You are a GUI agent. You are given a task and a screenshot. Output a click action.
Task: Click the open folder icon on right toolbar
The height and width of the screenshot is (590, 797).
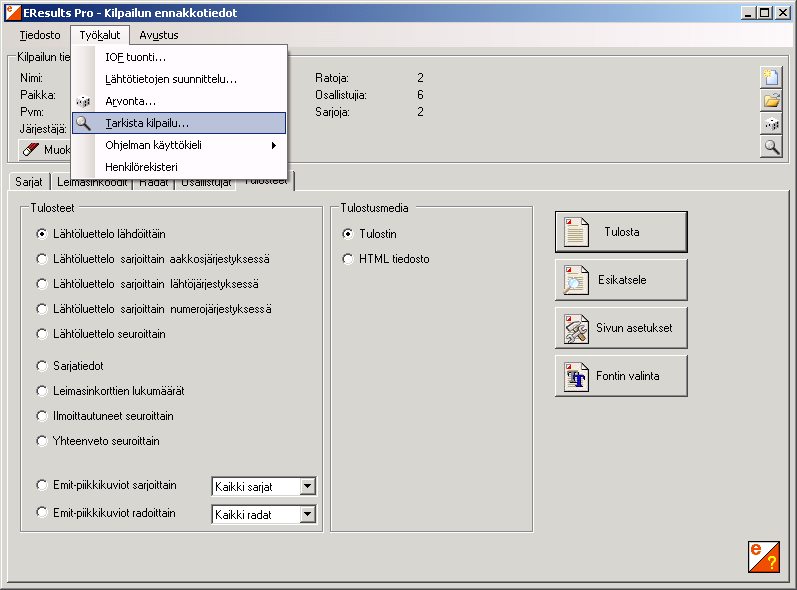[771, 101]
